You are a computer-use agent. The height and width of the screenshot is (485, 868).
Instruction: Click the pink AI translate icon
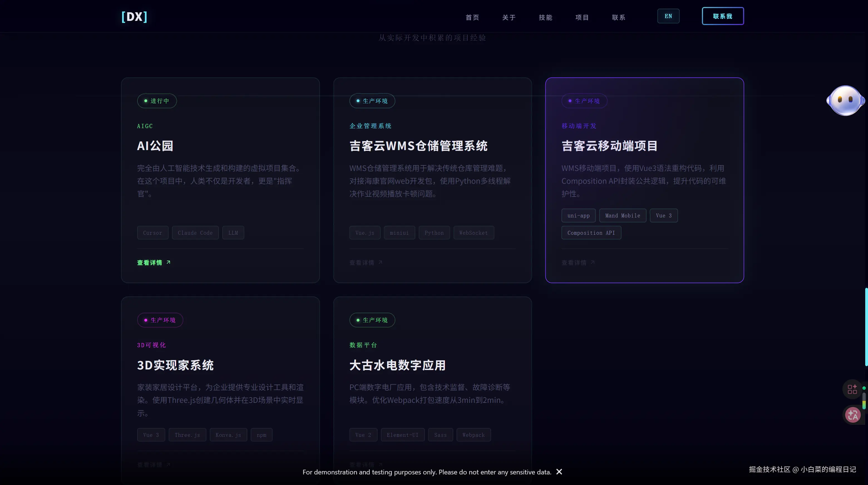coord(853,415)
